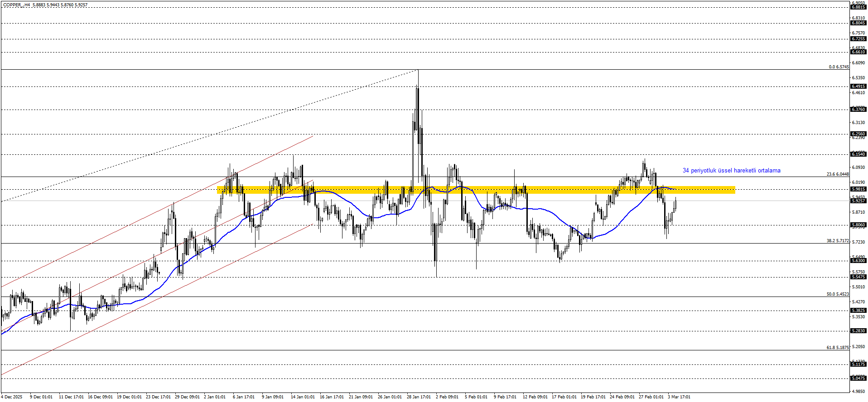Screen dimensions: 868x402
Task: Click the 6.1540 price level tag
Action: pyautogui.click(x=858, y=154)
